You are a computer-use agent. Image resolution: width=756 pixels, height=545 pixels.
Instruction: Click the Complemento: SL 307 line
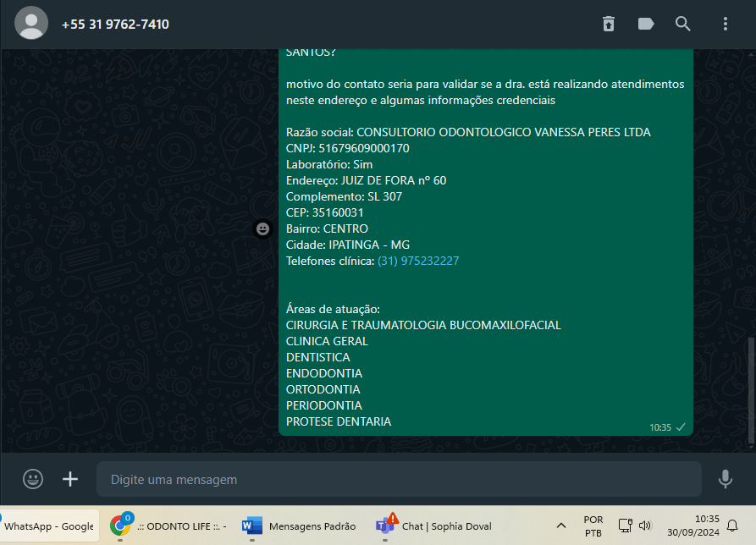click(344, 196)
